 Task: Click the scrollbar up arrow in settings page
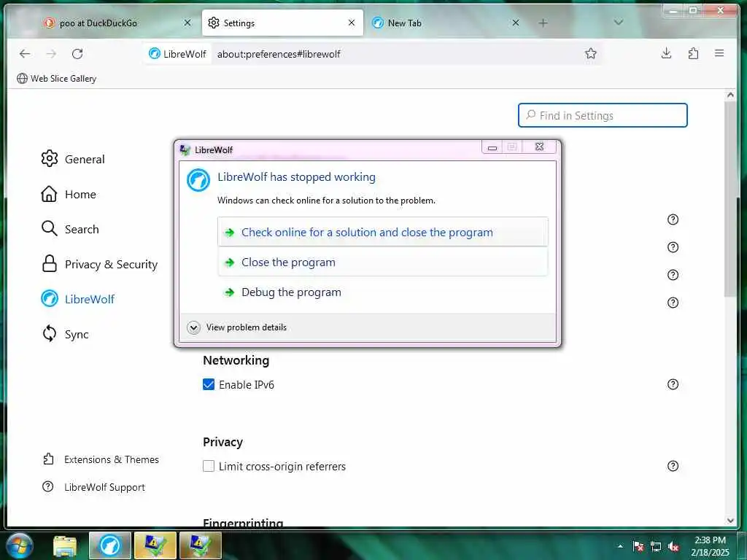pos(730,95)
